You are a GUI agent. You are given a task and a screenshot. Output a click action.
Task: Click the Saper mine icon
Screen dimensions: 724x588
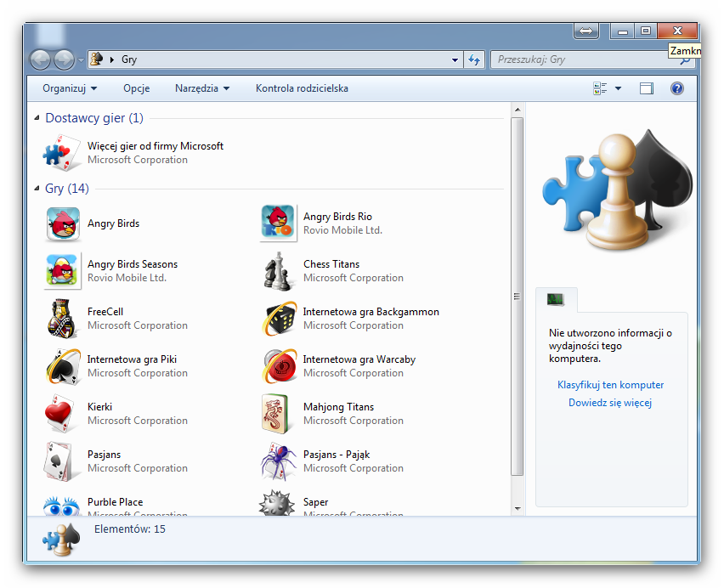click(x=276, y=503)
